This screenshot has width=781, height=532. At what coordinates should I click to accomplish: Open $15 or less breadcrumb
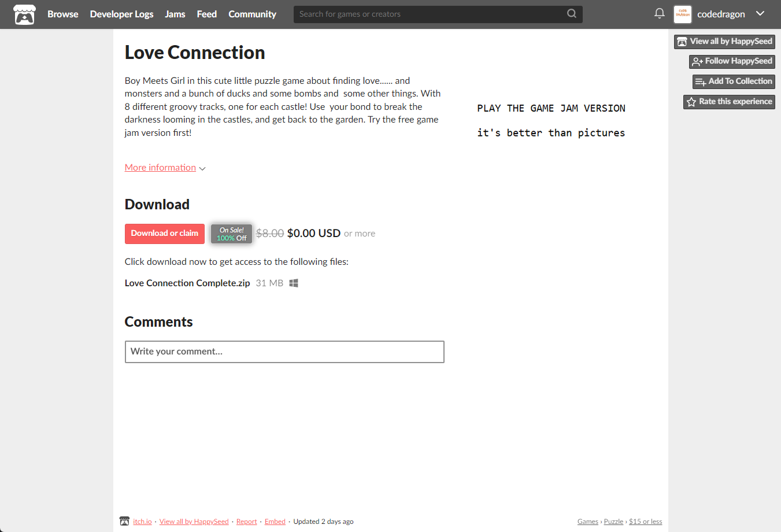646,522
